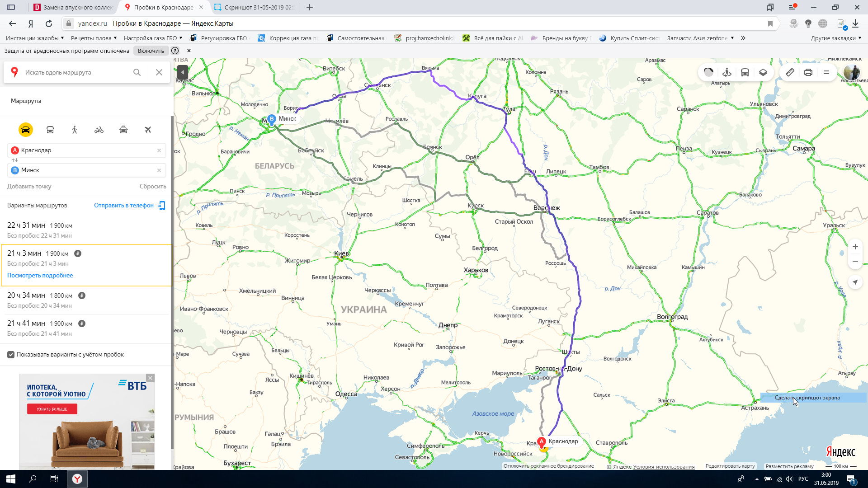Viewport: 868px width, 488px height.
Task: Toggle показывать варианты с учётом пробок checkbox
Action: coord(10,354)
